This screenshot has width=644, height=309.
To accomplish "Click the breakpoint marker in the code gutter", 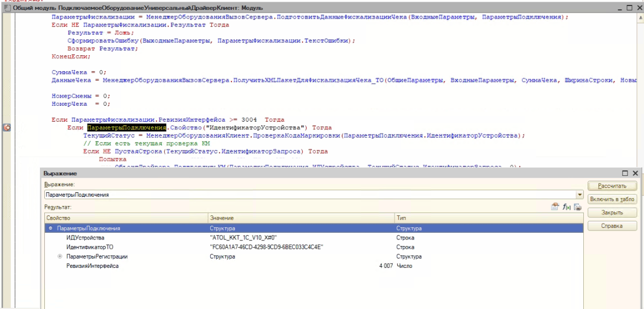I will (7, 128).
